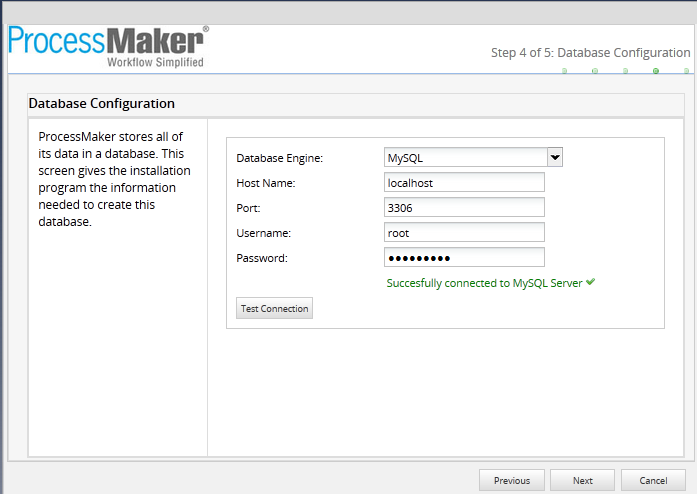
Task: Open the MySQL database engine combo box
Action: [465, 157]
